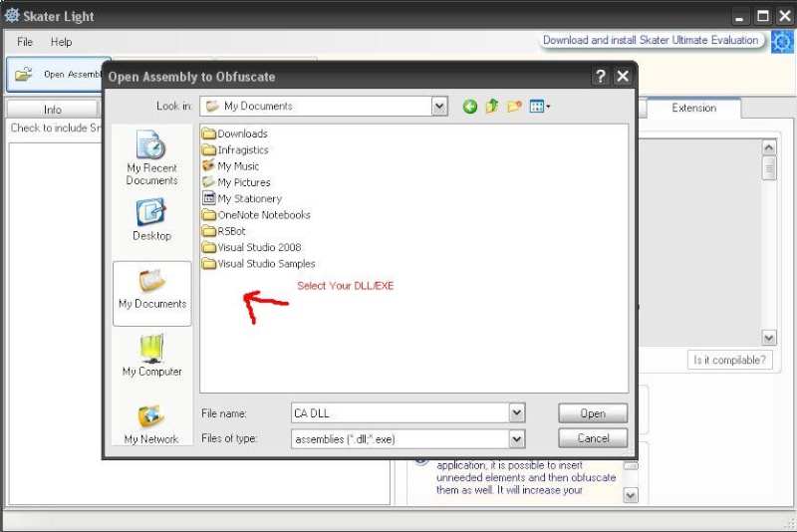Select the Visual Studio Samples folder icon
This screenshot has width=797, height=532.
click(x=209, y=263)
